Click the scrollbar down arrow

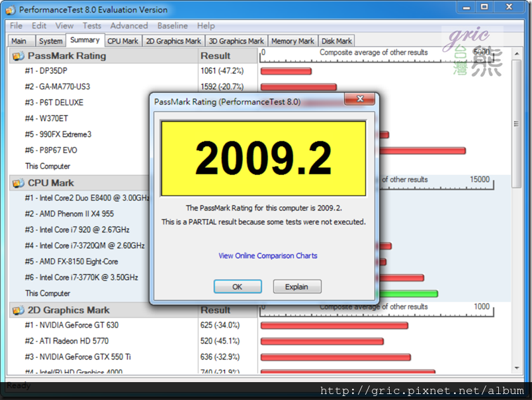[516, 368]
